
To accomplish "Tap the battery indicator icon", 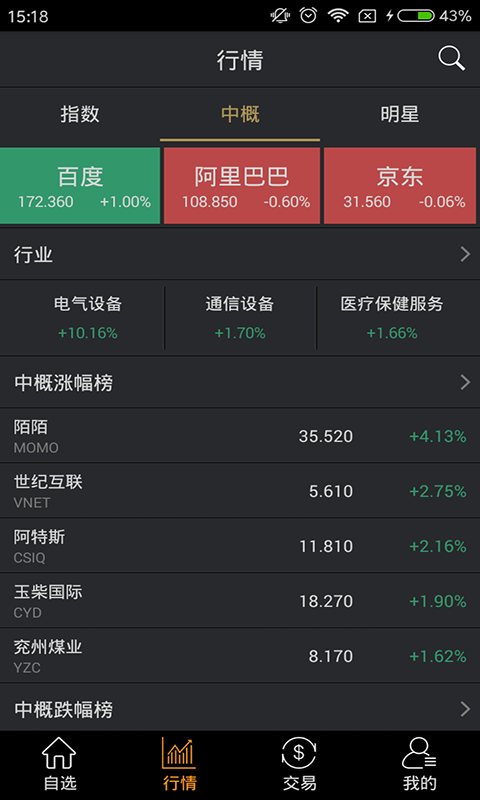I will (416, 16).
